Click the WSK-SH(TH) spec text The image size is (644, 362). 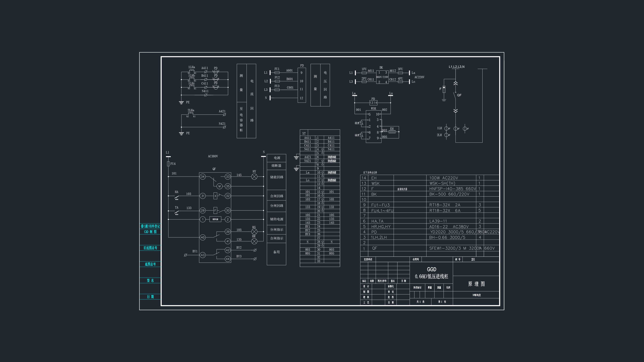(x=442, y=183)
